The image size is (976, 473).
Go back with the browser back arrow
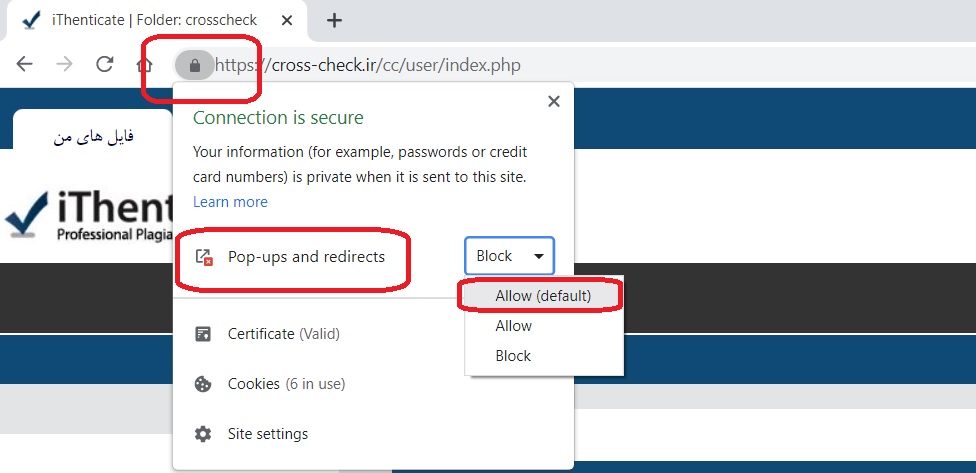pyautogui.click(x=24, y=63)
